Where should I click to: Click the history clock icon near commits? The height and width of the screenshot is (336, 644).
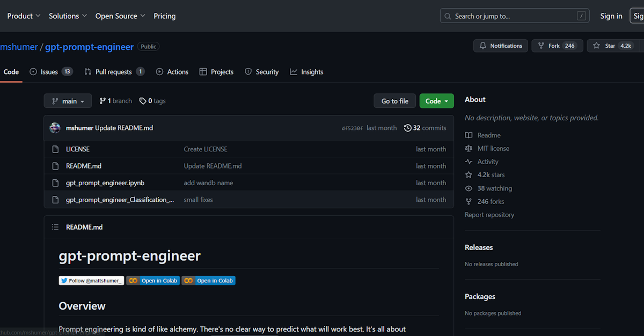pyautogui.click(x=408, y=128)
